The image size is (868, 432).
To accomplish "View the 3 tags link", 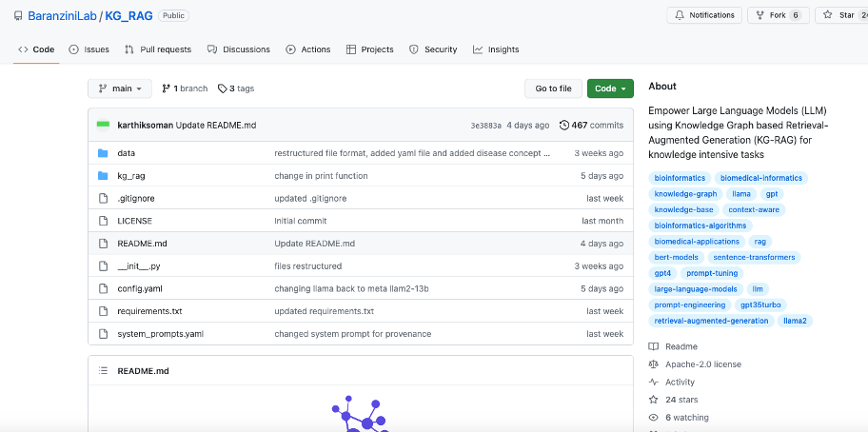I will tap(236, 88).
